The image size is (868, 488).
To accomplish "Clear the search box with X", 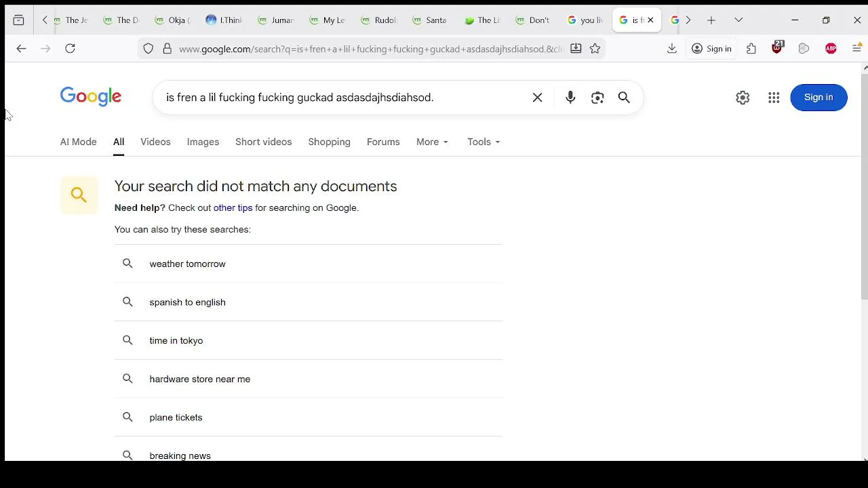I will (x=537, y=98).
